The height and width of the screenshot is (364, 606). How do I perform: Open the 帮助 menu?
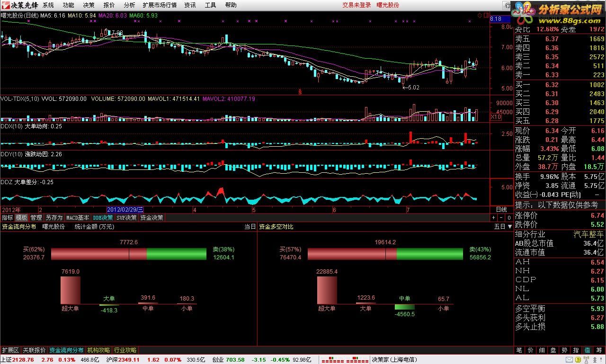[x=231, y=5]
